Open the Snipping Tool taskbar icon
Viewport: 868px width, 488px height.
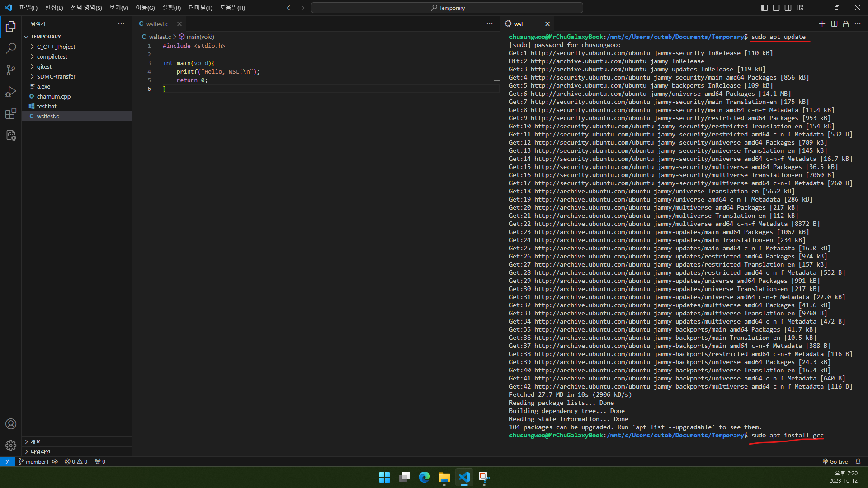pyautogui.click(x=484, y=477)
